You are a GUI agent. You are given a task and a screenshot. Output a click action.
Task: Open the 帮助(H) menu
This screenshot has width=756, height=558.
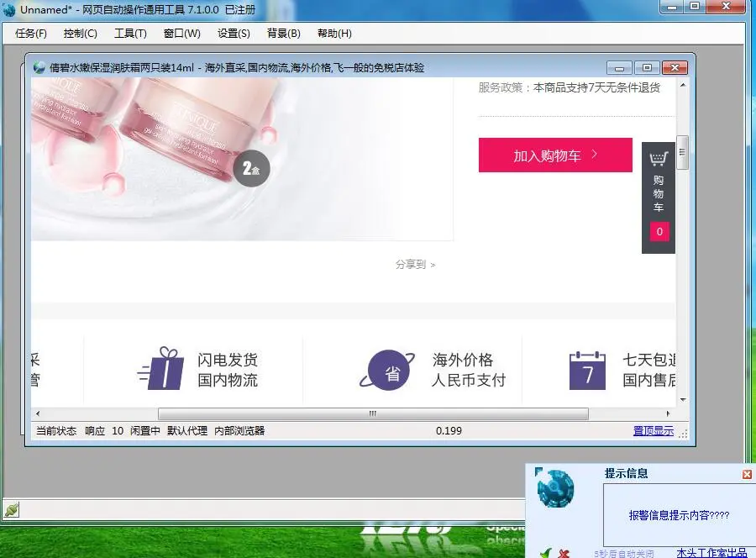coord(334,34)
